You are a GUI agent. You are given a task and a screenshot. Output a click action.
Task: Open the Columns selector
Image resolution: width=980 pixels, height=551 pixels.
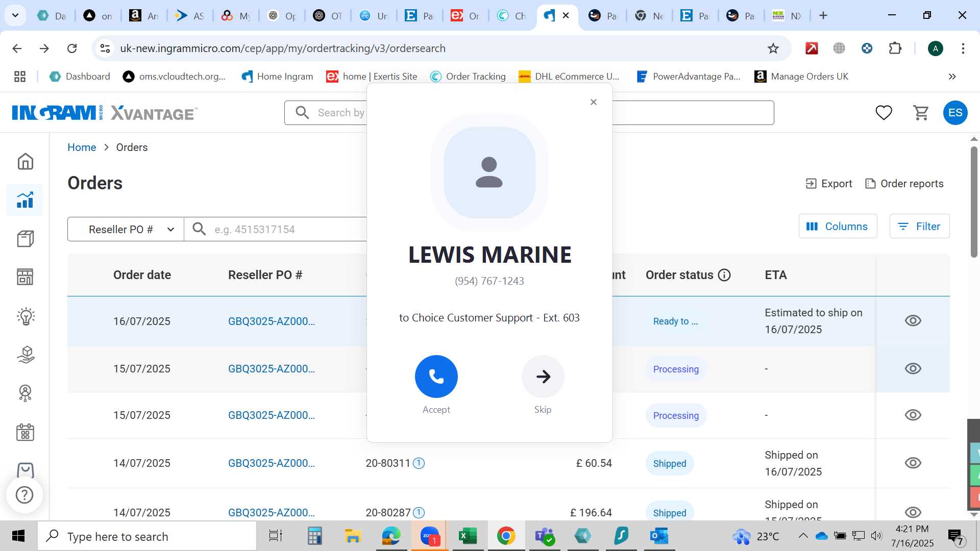838,226
